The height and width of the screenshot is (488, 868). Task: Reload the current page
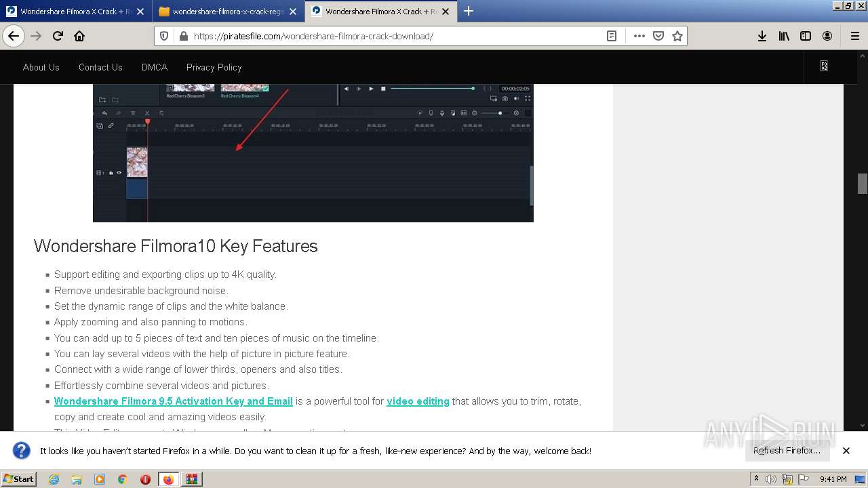pyautogui.click(x=58, y=36)
